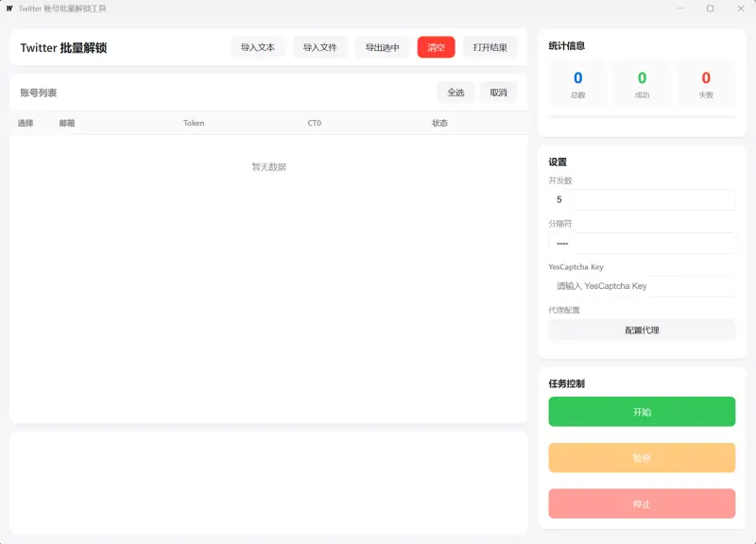The height and width of the screenshot is (544, 756).
Task: Stop the task with red 停止 button
Action: pyautogui.click(x=642, y=503)
